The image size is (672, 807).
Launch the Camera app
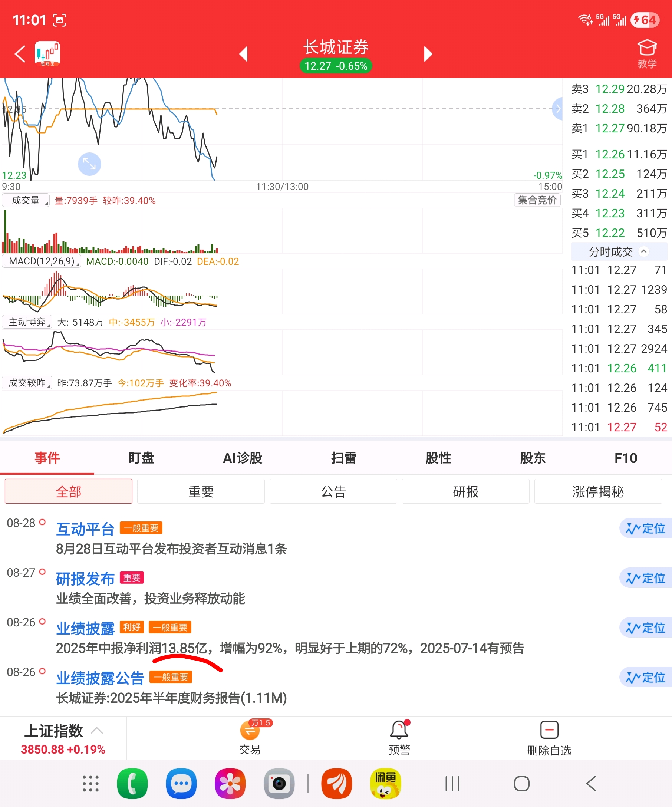[279, 784]
